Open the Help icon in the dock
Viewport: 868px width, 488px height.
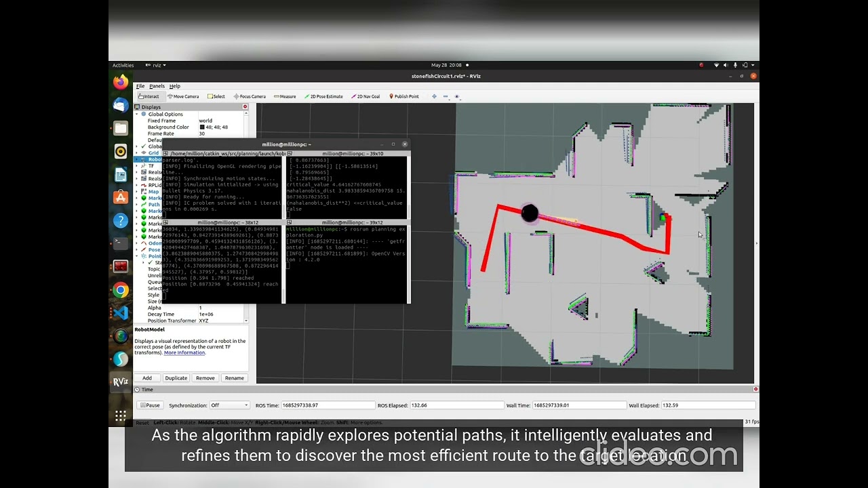coord(121,220)
